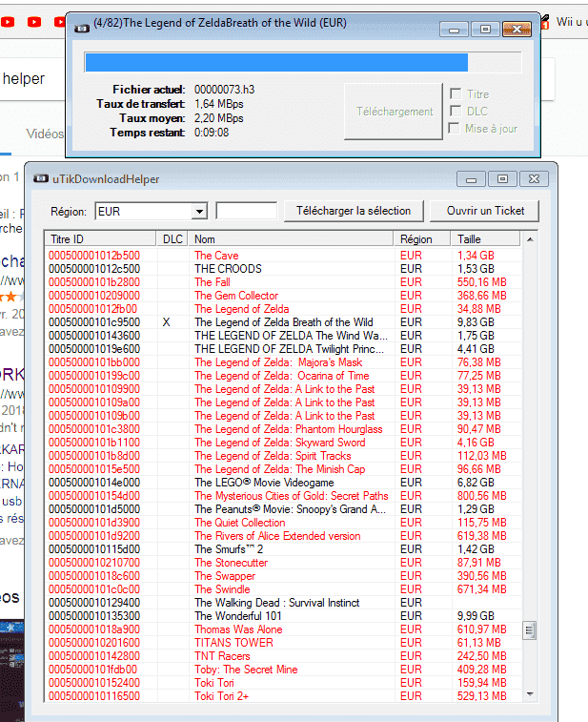Screen dimensions: 588x722
Task: Select The Swindle row
Action: point(283,588)
